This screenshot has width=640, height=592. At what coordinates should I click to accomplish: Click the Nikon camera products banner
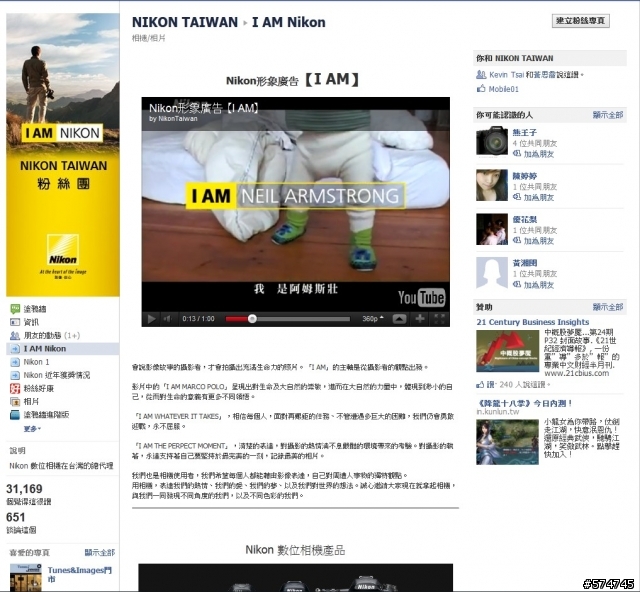tap(296, 578)
